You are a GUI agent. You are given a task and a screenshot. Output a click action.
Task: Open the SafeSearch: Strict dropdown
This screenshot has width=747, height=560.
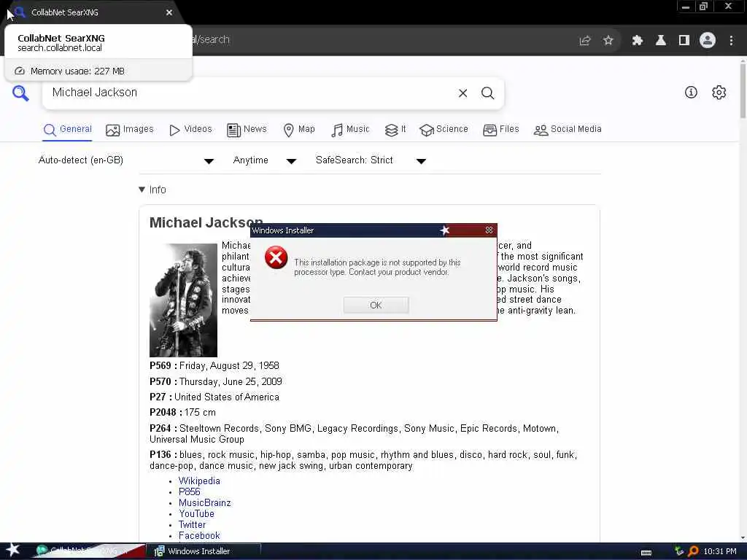[371, 160]
